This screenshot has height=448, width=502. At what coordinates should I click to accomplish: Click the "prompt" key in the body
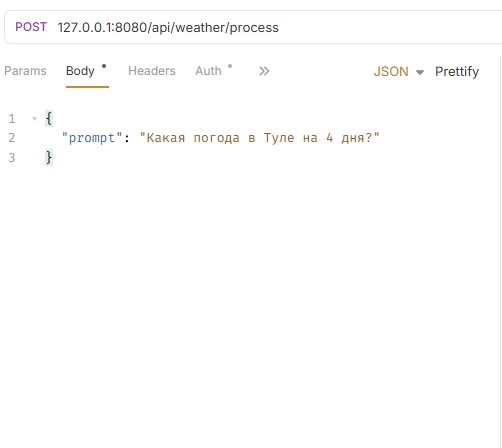[x=92, y=138]
